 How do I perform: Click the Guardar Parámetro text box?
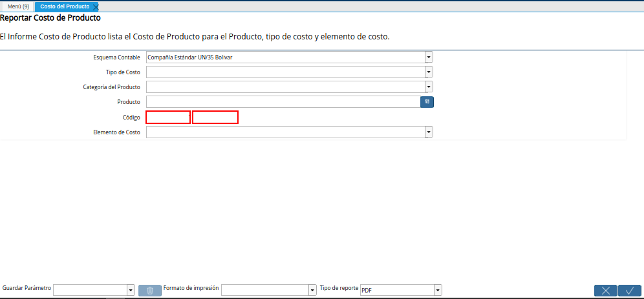click(91, 291)
